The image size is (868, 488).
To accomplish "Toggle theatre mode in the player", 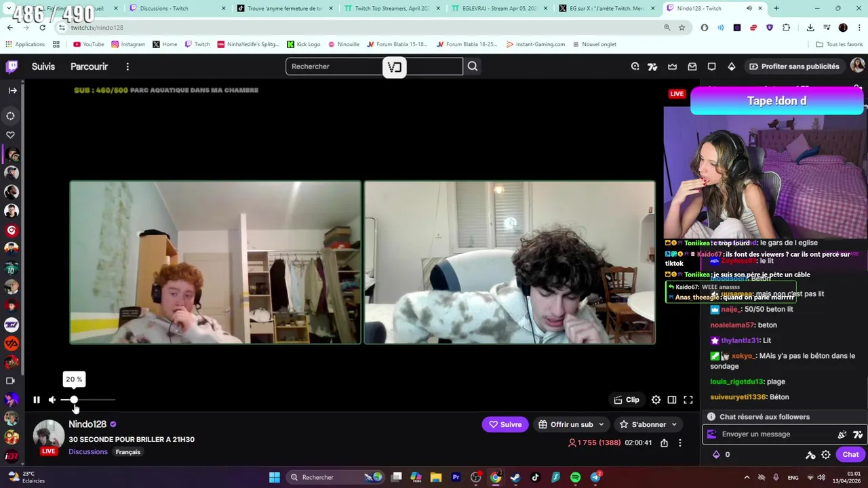I will [x=672, y=400].
